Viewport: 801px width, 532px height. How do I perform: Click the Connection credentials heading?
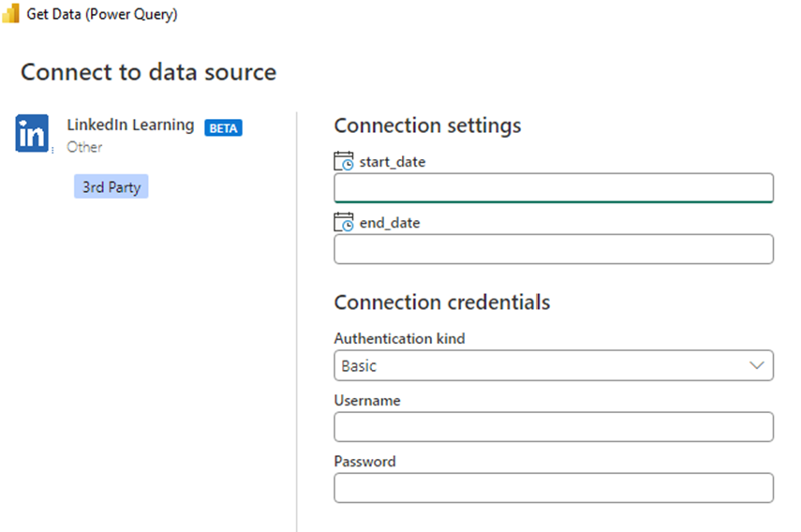[x=441, y=303]
